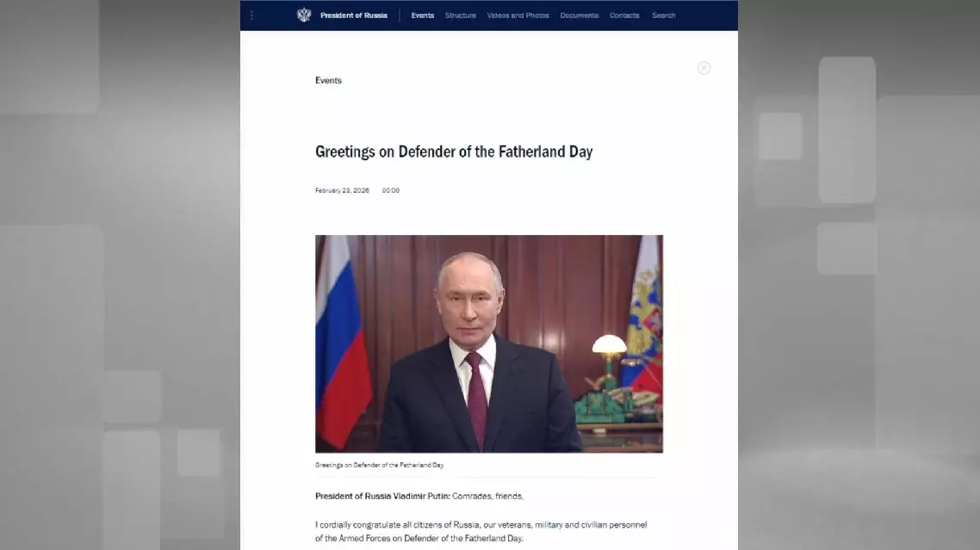This screenshot has height=550, width=980.
Task: Click the caption beneath the photo
Action: (379, 465)
